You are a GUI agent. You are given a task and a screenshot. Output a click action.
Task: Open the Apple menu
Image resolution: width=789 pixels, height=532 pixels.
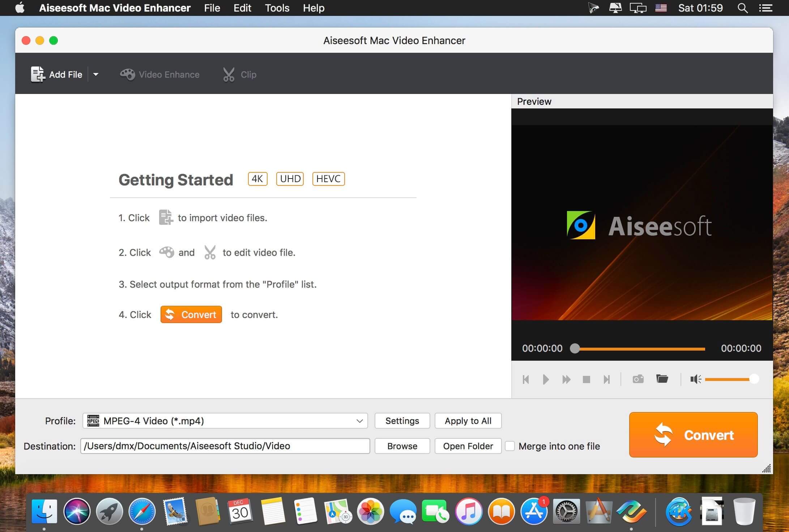(x=20, y=8)
